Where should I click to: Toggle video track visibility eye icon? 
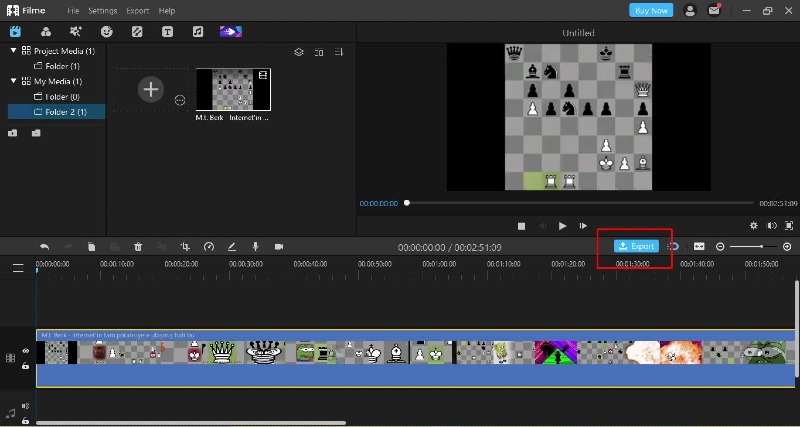[x=26, y=351]
